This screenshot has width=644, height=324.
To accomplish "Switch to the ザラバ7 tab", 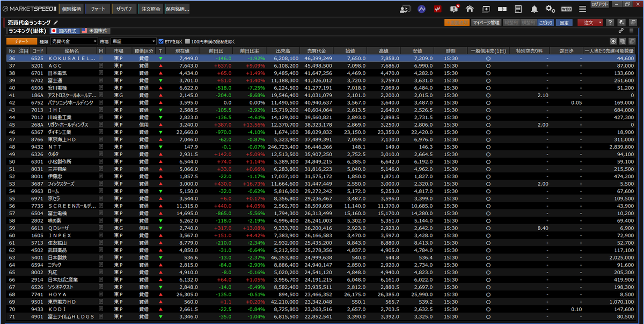I will (x=124, y=9).
